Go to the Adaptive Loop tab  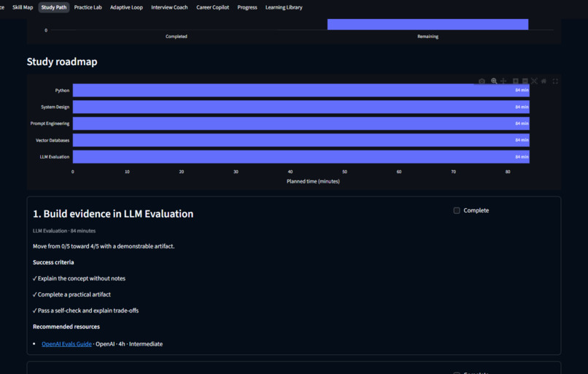(x=126, y=7)
